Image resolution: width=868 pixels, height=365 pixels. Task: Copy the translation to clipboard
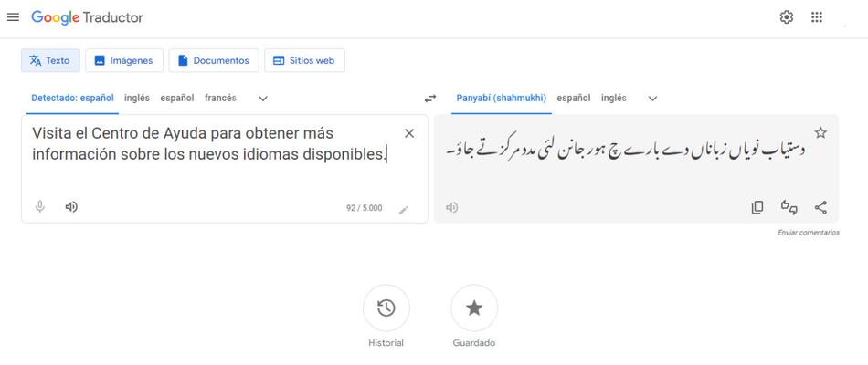pyautogui.click(x=757, y=207)
